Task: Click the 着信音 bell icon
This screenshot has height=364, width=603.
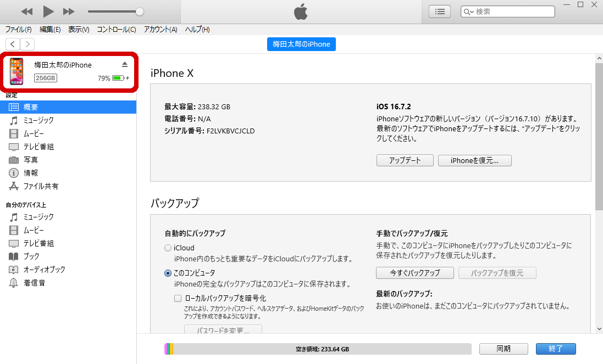Action: 13,283
